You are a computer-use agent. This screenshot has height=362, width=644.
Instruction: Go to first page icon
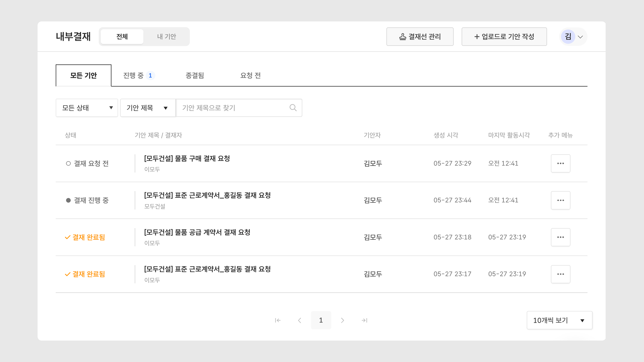coord(278,320)
